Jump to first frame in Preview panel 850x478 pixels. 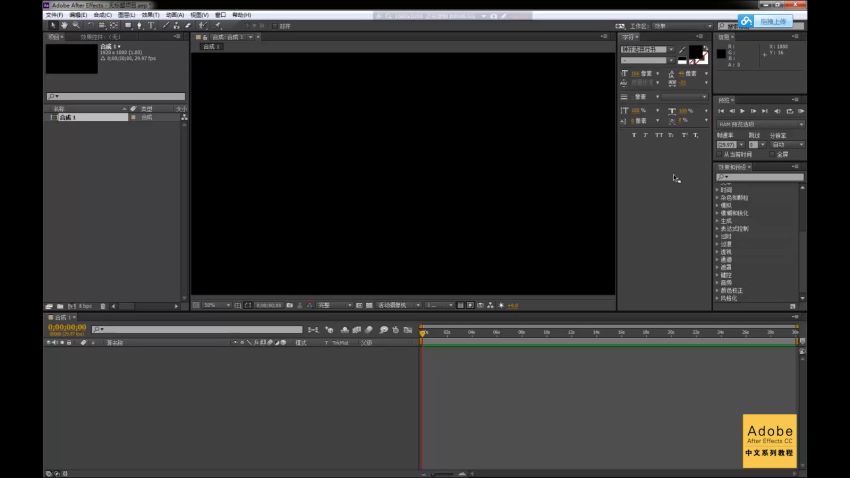pos(721,111)
